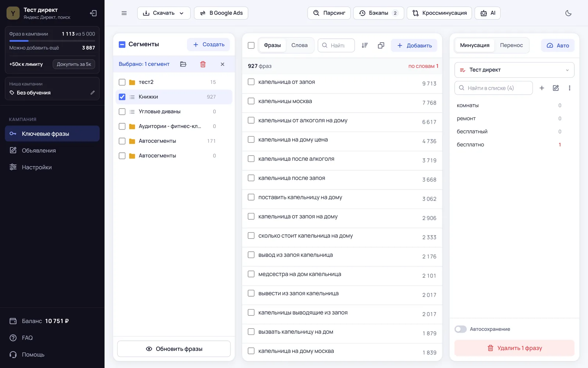Click the sort phrases icon

tap(365, 45)
